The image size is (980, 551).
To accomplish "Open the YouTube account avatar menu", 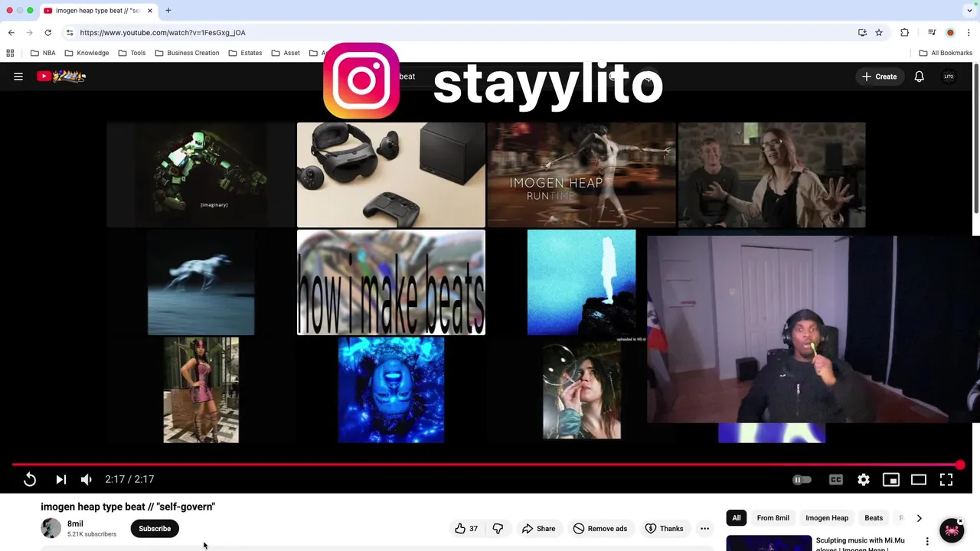I will point(949,77).
